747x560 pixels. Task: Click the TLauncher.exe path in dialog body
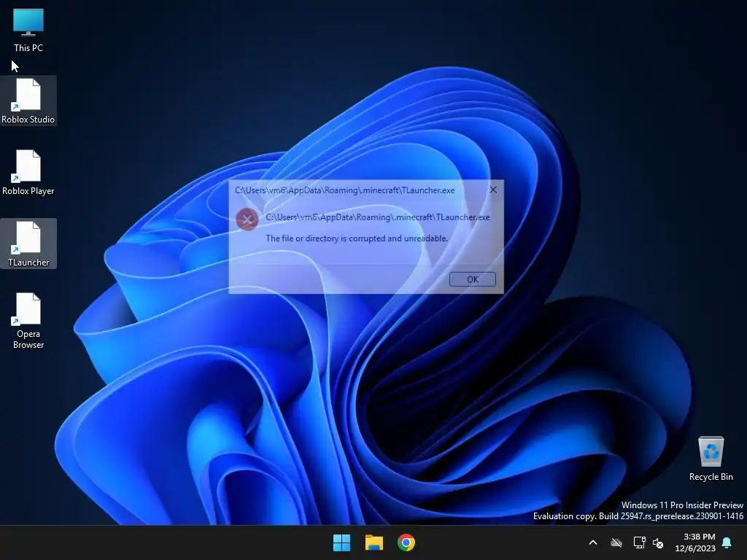(378, 217)
